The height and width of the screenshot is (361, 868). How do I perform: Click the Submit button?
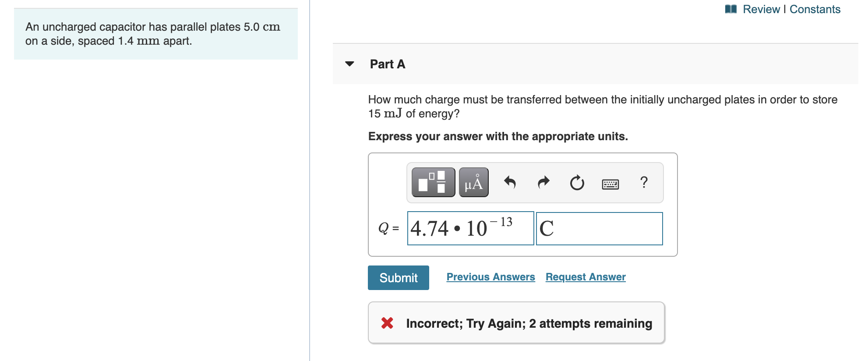[x=398, y=278]
